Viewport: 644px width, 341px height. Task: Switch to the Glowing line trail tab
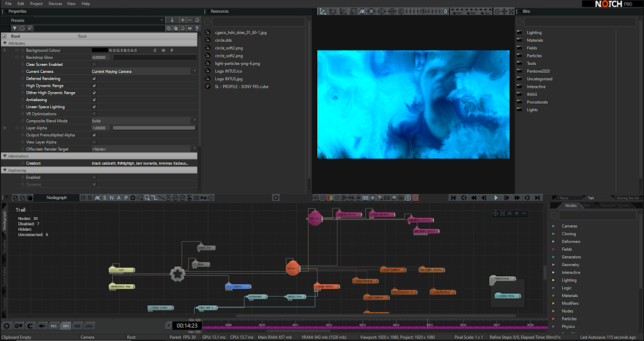pyautogui.click(x=627, y=198)
